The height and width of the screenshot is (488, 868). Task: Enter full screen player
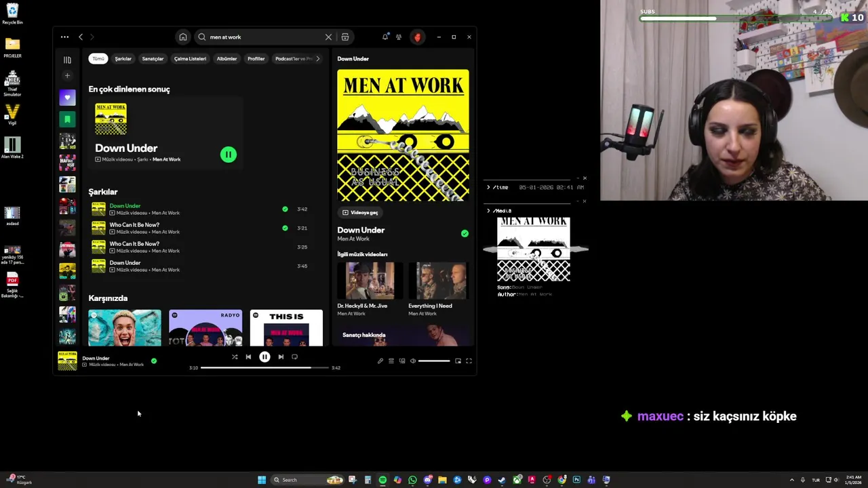pyautogui.click(x=469, y=361)
